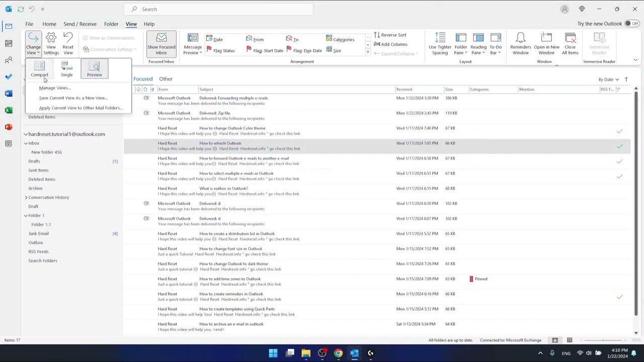Switch to the Send / Receive tab
644x362 pixels.
click(x=80, y=24)
